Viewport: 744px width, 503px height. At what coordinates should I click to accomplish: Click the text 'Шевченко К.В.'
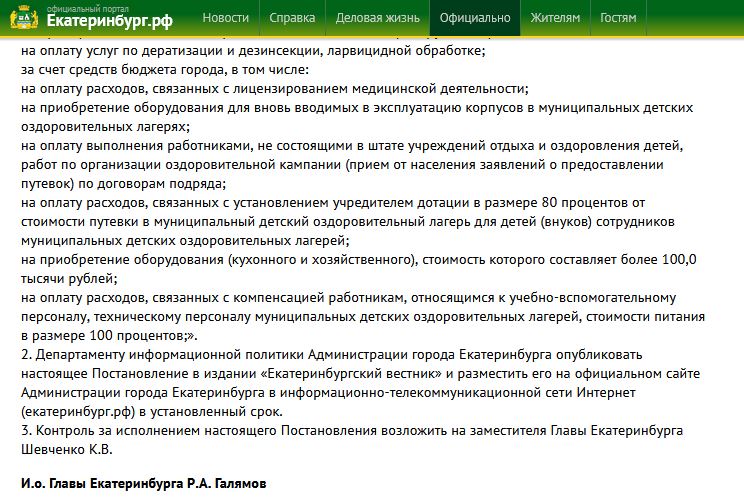pos(66,449)
